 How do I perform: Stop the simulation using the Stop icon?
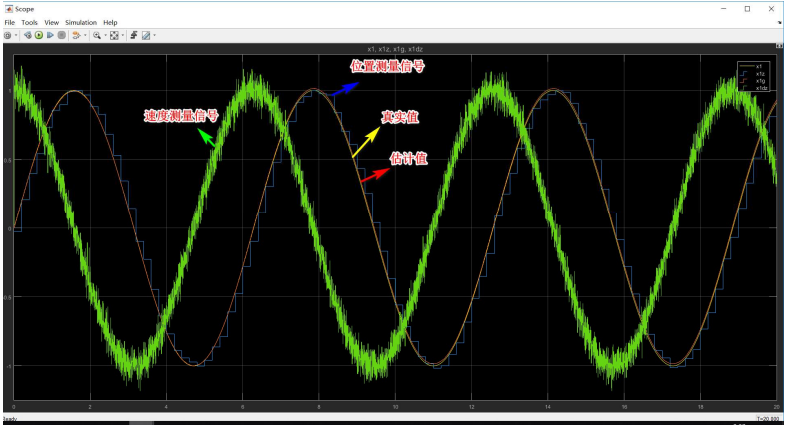point(62,35)
